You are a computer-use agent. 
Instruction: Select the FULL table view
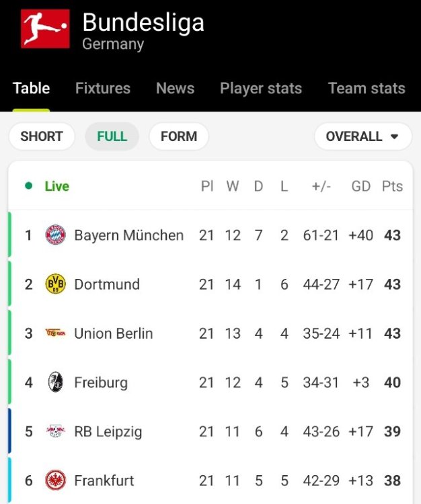(x=112, y=136)
